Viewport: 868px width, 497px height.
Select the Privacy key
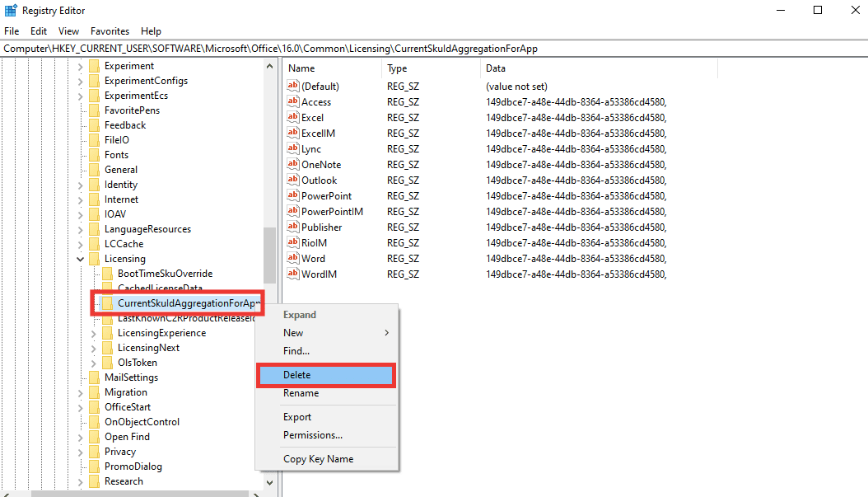120,452
